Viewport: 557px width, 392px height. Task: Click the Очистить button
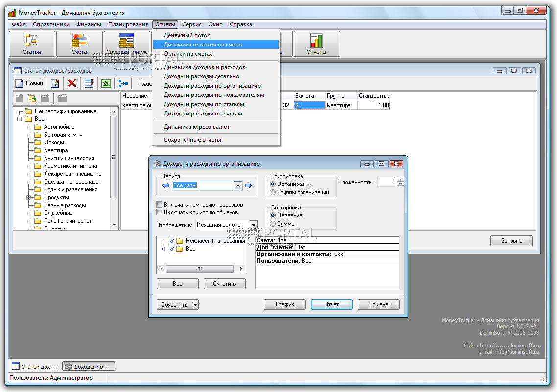click(225, 284)
